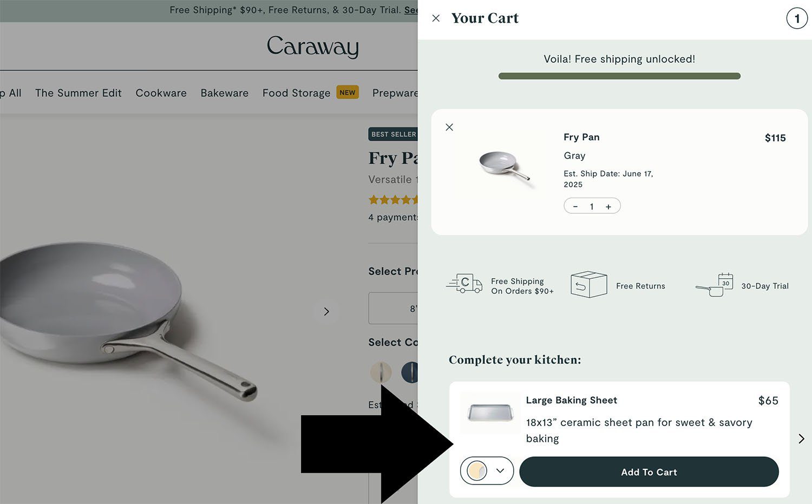The height and width of the screenshot is (504, 812).
Task: Open the baking sheet color dropdown
Action: tap(487, 470)
